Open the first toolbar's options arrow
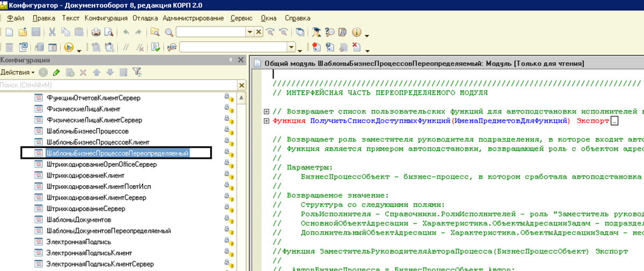Screen dimensions: 644x271 [367, 35]
